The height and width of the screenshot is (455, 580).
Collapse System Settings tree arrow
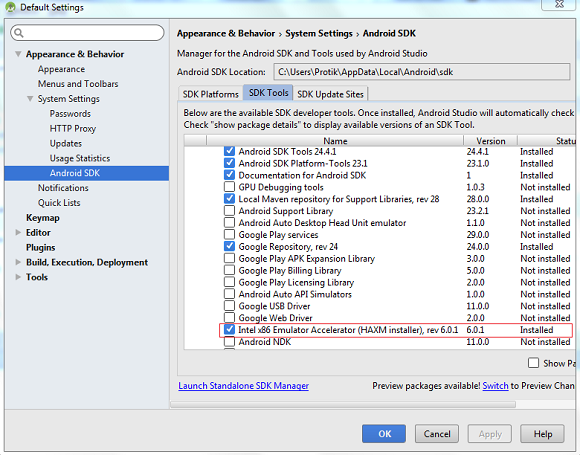pyautogui.click(x=30, y=98)
